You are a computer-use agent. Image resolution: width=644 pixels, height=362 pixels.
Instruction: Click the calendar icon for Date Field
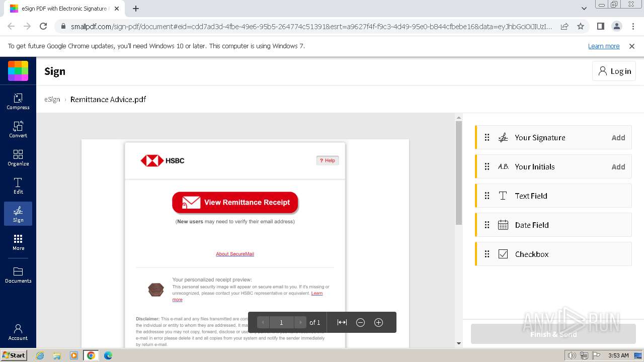(503, 225)
